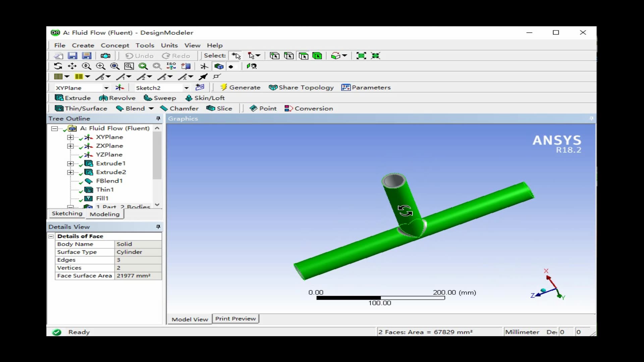Click the Look At face icon
The width and height of the screenshot is (644, 362).
pyautogui.click(x=252, y=66)
